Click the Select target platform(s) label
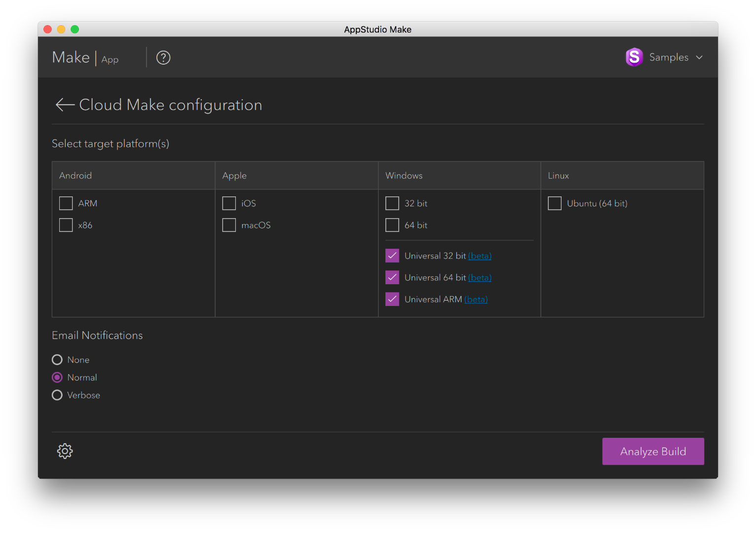Image resolution: width=756 pixels, height=533 pixels. 111,144
